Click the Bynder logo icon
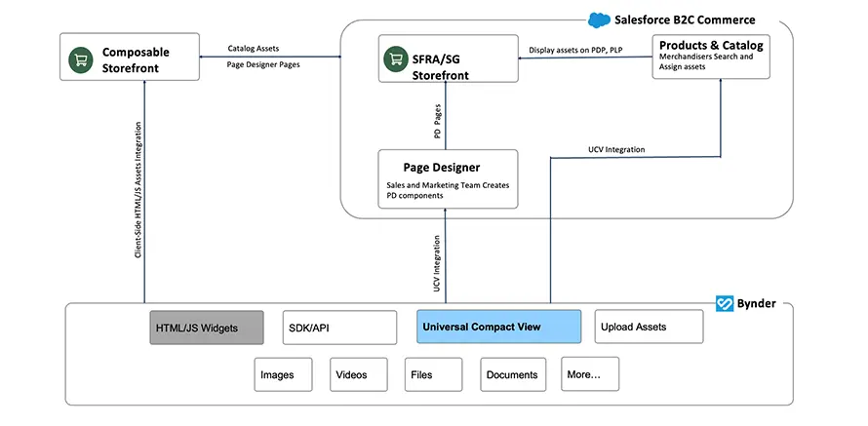Image resolution: width=868 pixels, height=426 pixels. (x=724, y=303)
